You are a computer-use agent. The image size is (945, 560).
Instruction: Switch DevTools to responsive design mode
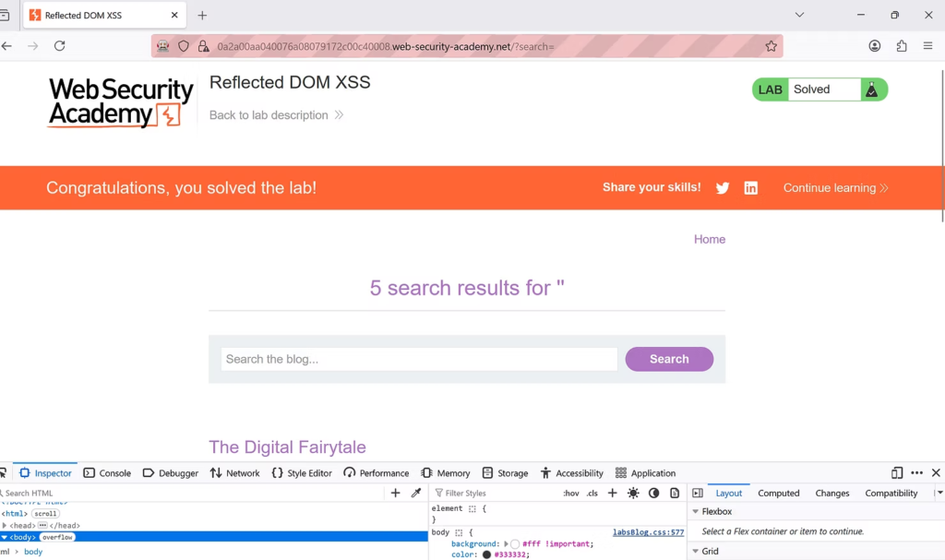897,473
